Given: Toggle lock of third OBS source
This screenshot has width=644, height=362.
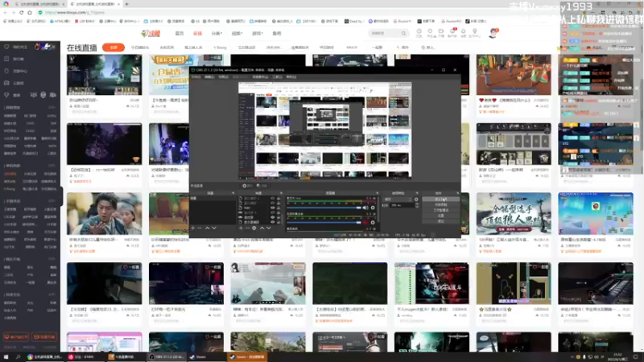Looking at the screenshot, I should [x=279, y=208].
